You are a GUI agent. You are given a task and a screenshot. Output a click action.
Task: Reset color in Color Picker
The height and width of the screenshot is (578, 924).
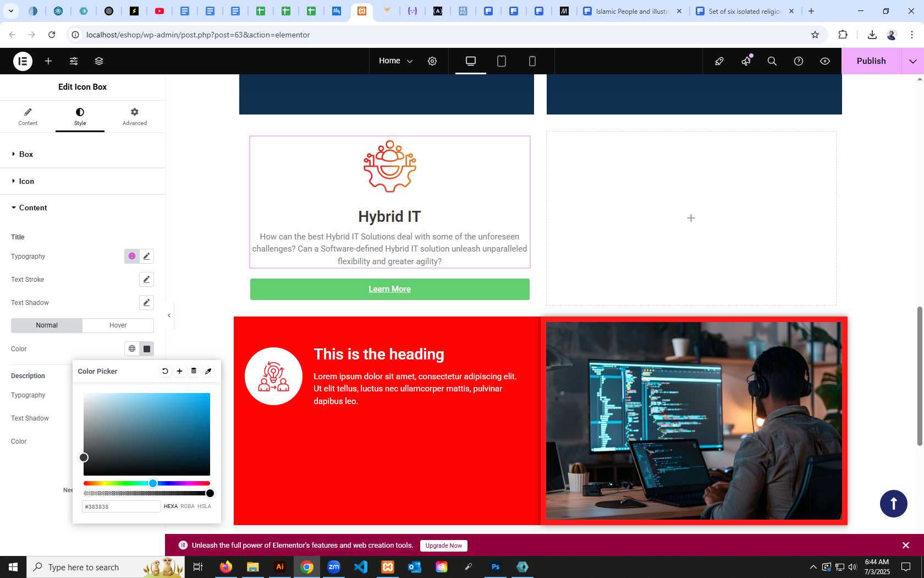165,371
